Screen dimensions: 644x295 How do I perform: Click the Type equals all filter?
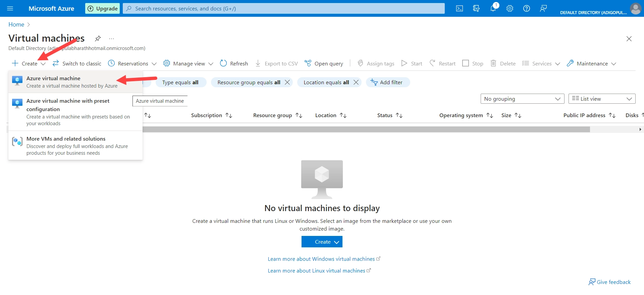point(180,82)
